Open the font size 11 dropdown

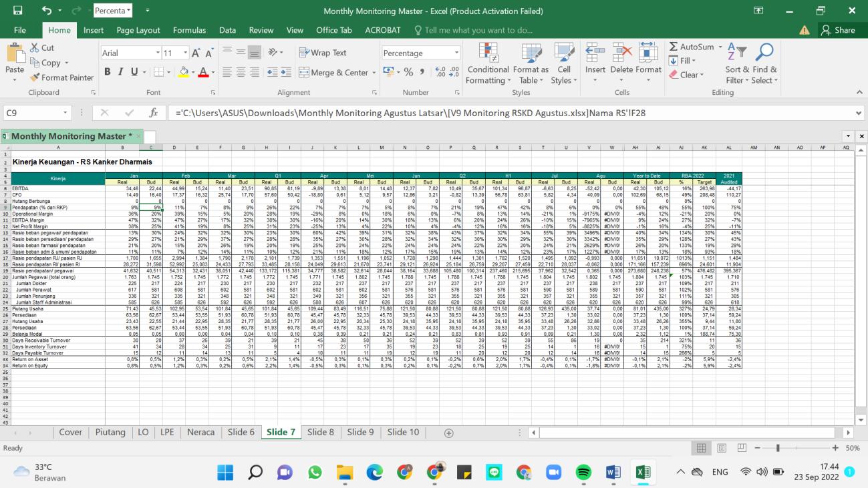tap(184, 53)
